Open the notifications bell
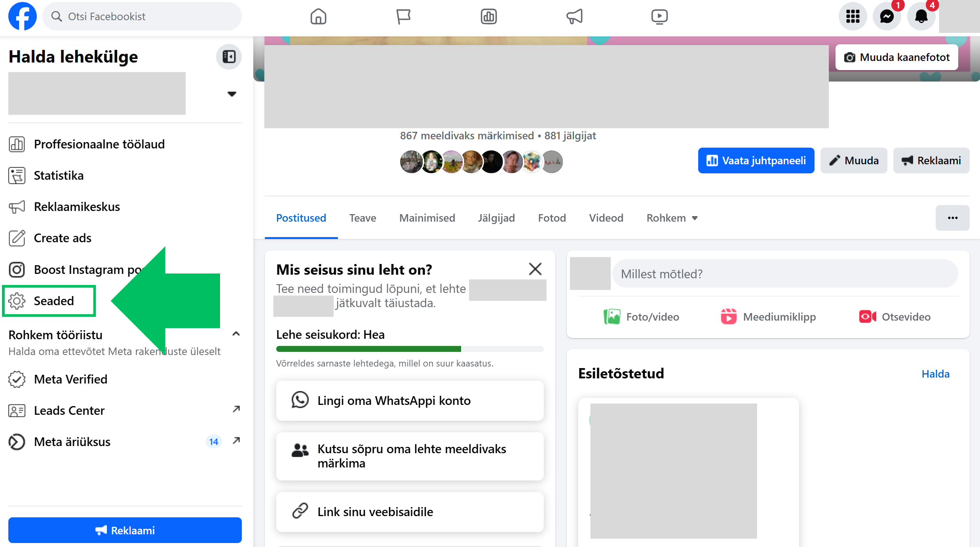Image resolution: width=980 pixels, height=547 pixels. point(921,16)
